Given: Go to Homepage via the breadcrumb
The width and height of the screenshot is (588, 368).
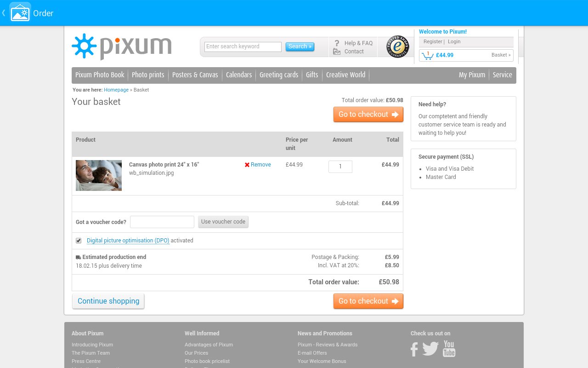Looking at the screenshot, I should pos(116,90).
